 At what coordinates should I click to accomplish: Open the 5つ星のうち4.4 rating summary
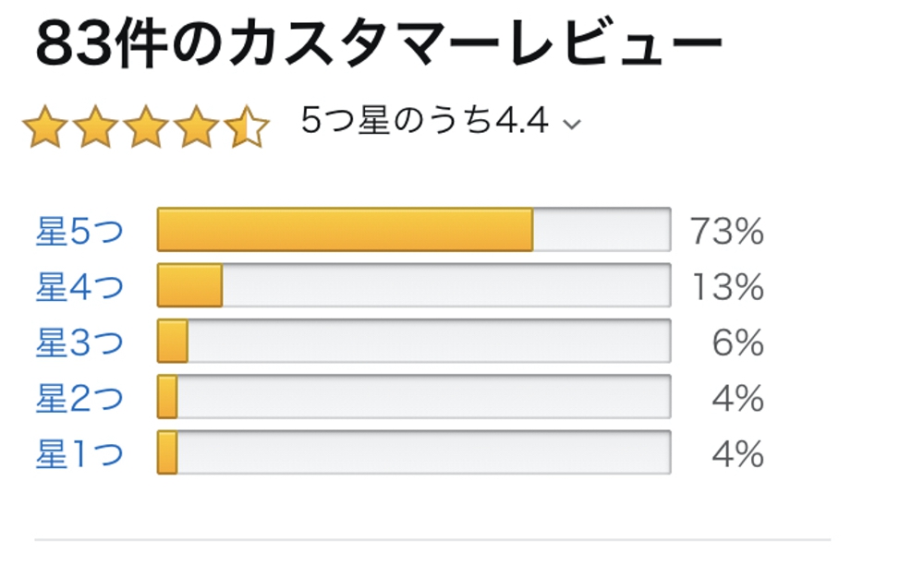[424, 121]
